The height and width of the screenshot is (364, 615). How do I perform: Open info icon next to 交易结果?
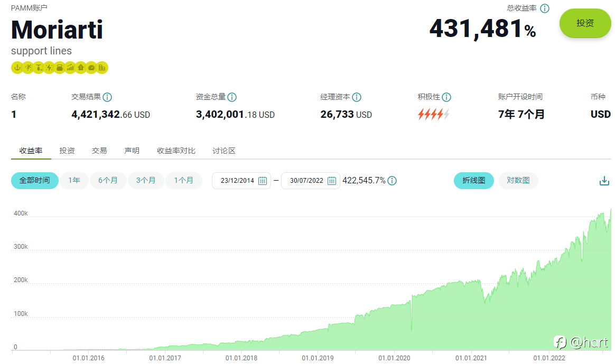(x=107, y=97)
